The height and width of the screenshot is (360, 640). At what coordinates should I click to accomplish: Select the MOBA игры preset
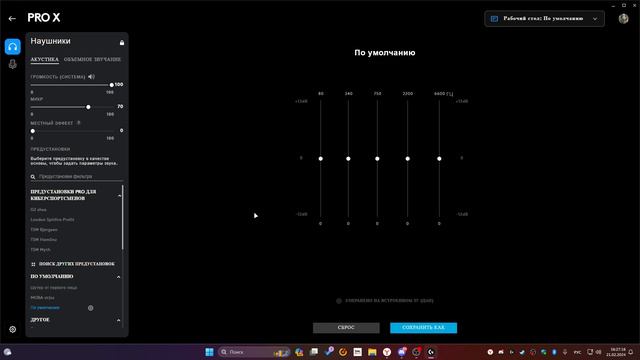42,298
